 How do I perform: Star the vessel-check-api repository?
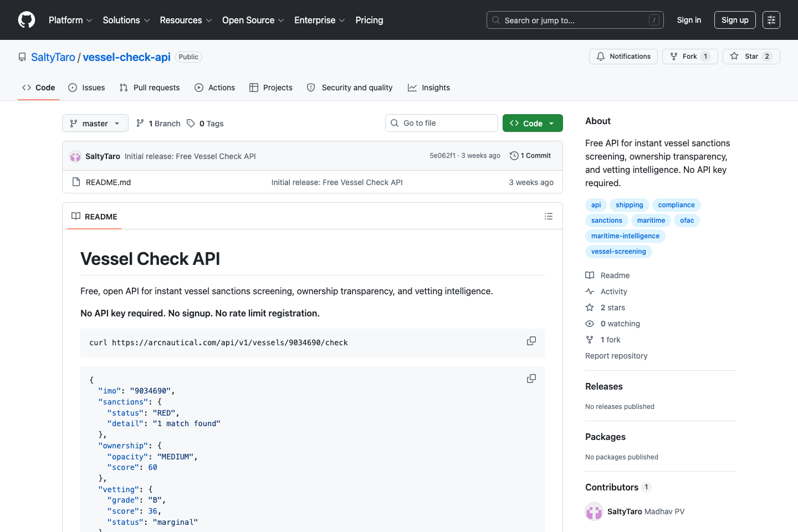[x=751, y=57]
